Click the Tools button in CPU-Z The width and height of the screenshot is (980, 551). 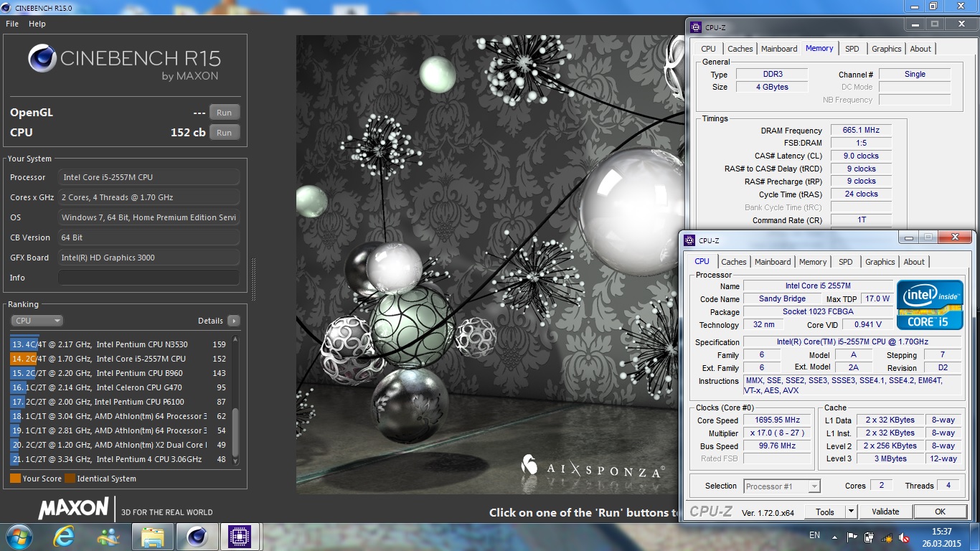click(825, 512)
